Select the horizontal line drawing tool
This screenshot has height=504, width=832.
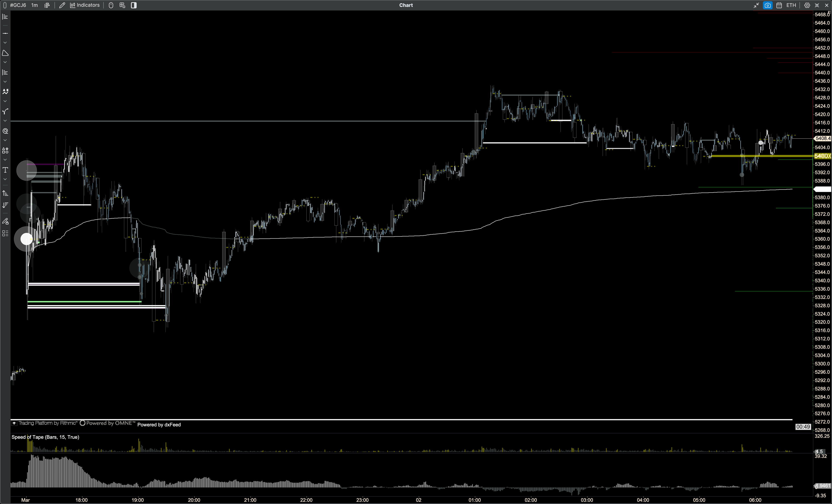click(5, 33)
